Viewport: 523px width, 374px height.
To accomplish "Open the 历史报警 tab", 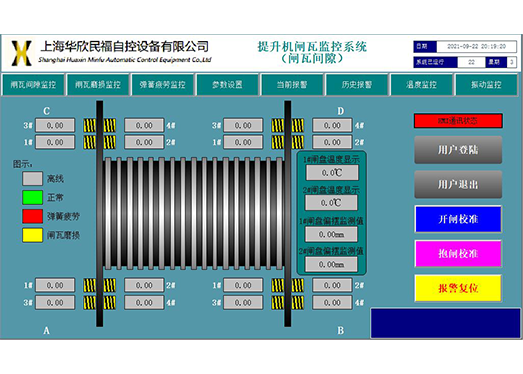I will point(357,85).
